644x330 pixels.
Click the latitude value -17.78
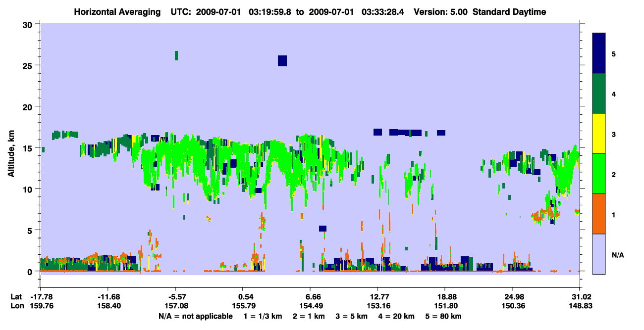41,297
